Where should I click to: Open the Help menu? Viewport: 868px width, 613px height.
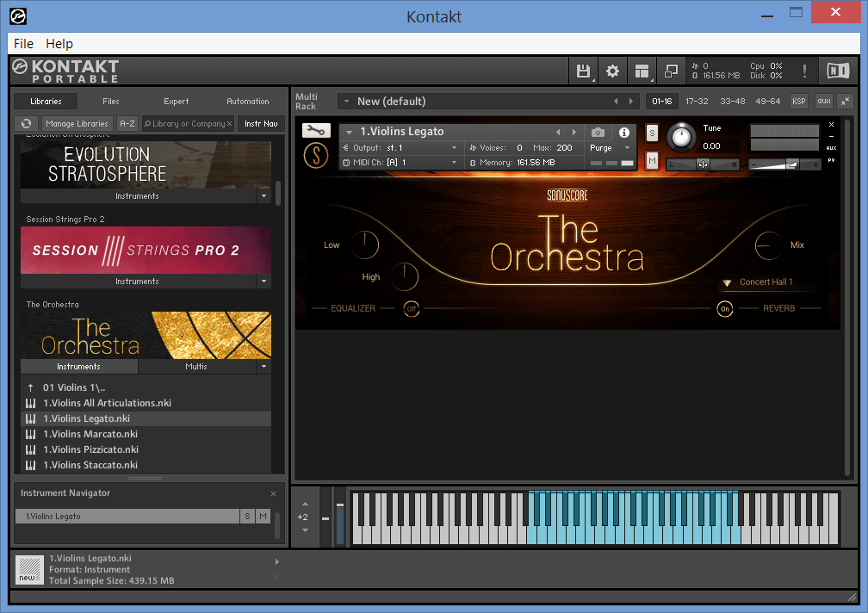pos(59,44)
